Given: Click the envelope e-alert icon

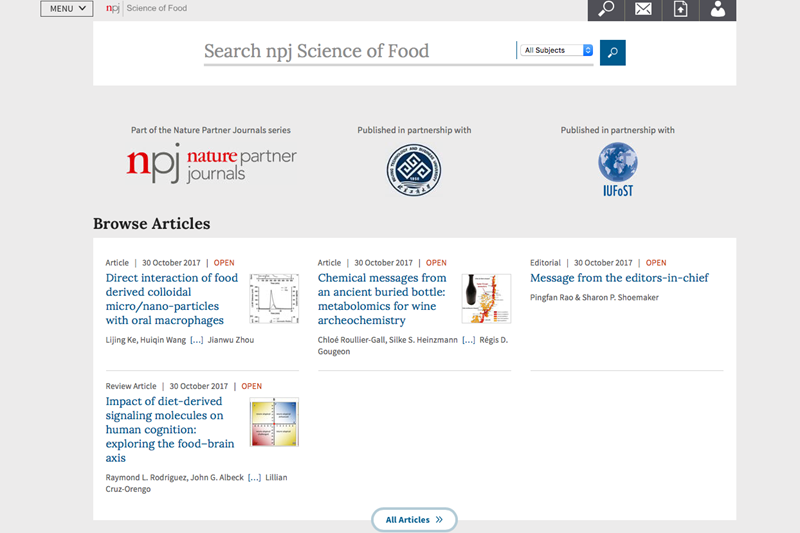Looking at the screenshot, I should [643, 10].
